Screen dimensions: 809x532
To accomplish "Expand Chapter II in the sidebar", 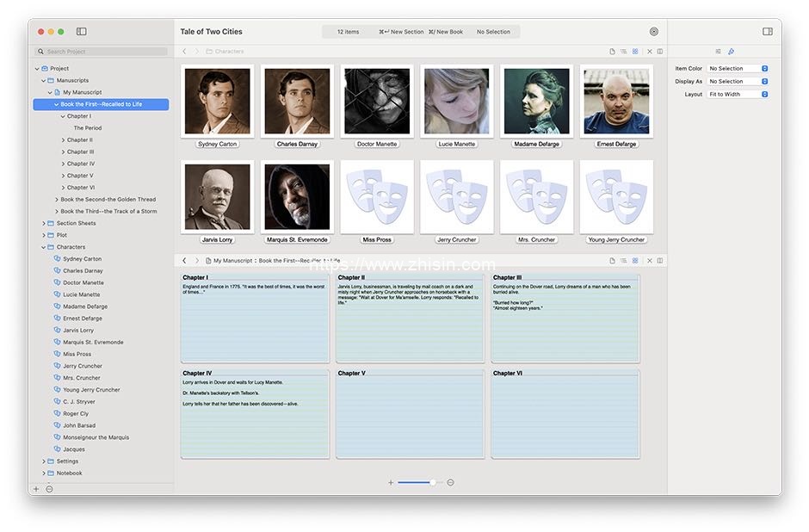I will point(64,139).
